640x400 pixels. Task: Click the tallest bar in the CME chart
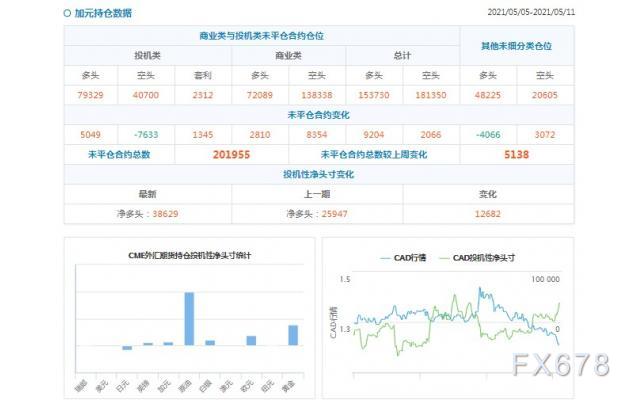(x=189, y=319)
